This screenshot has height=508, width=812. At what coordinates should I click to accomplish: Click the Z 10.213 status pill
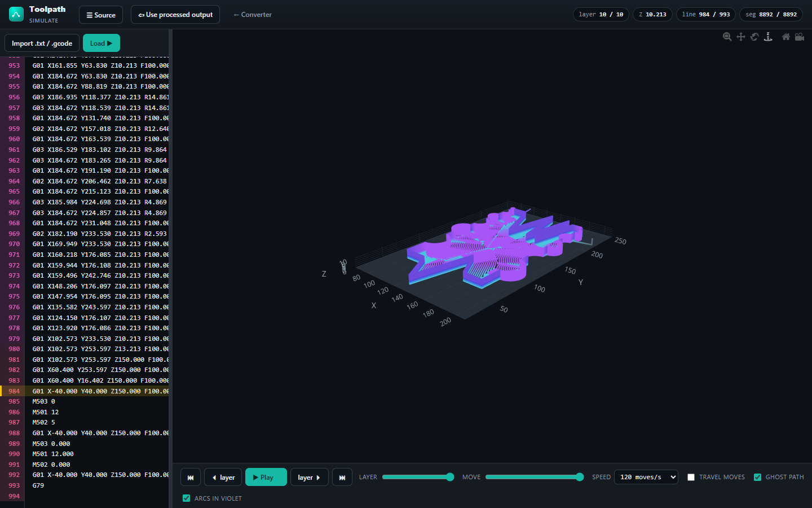[x=652, y=15]
